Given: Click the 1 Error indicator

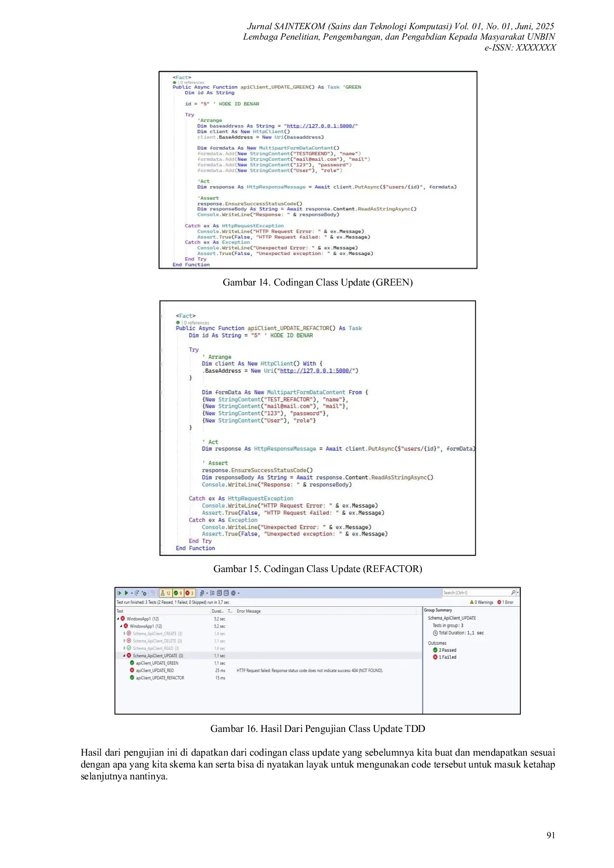Looking at the screenshot, I should pyautogui.click(x=506, y=602).
